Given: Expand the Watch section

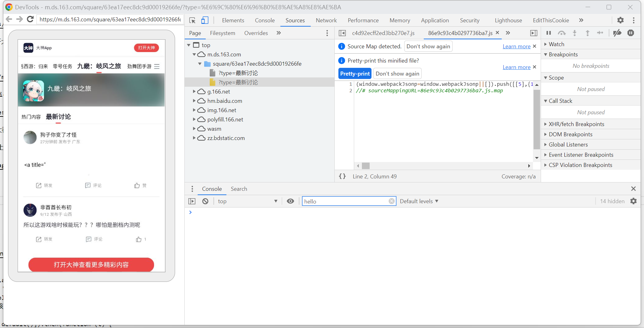Looking at the screenshot, I should tap(546, 44).
